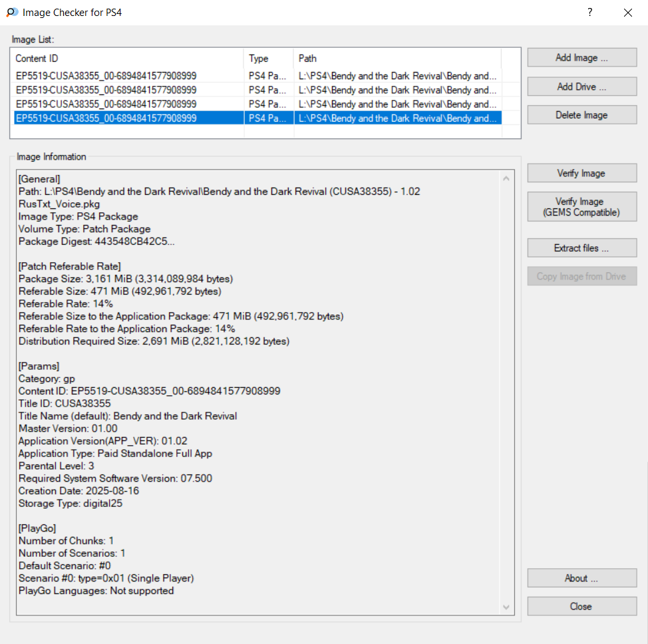Click the Path column header
Viewport: 648px width, 644px height.
(397, 59)
